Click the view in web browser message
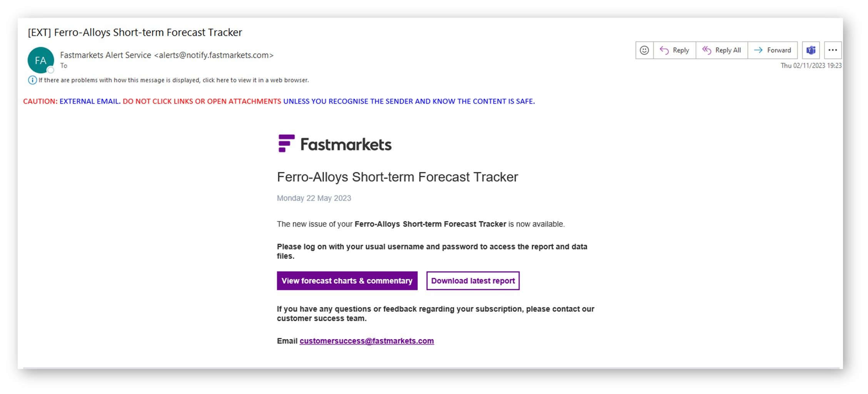Image resolution: width=868 pixels, height=394 pixels. 174,80
